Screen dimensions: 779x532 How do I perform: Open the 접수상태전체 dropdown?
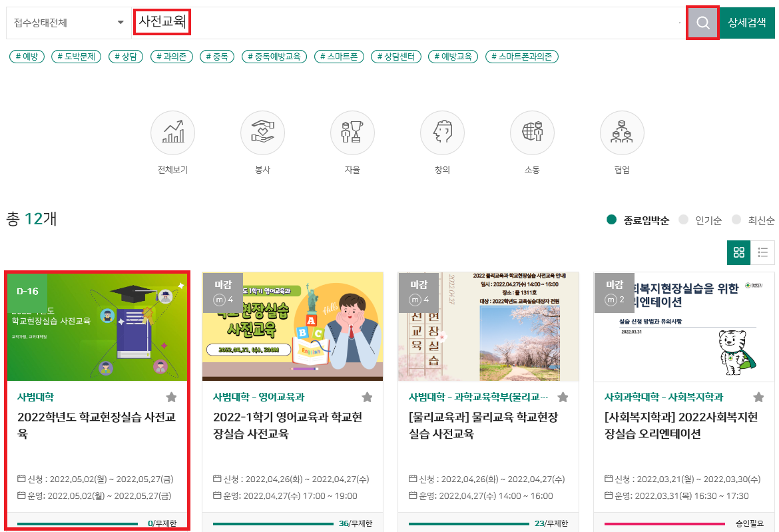pos(69,23)
